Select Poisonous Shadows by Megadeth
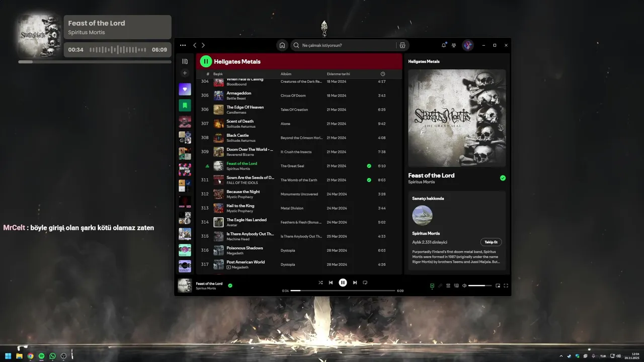The width and height of the screenshot is (644, 362). click(x=299, y=250)
